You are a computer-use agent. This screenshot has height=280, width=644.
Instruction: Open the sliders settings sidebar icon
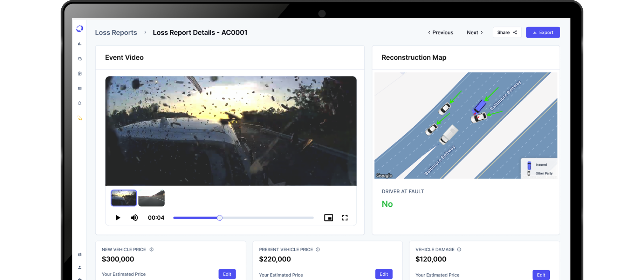[80, 254]
